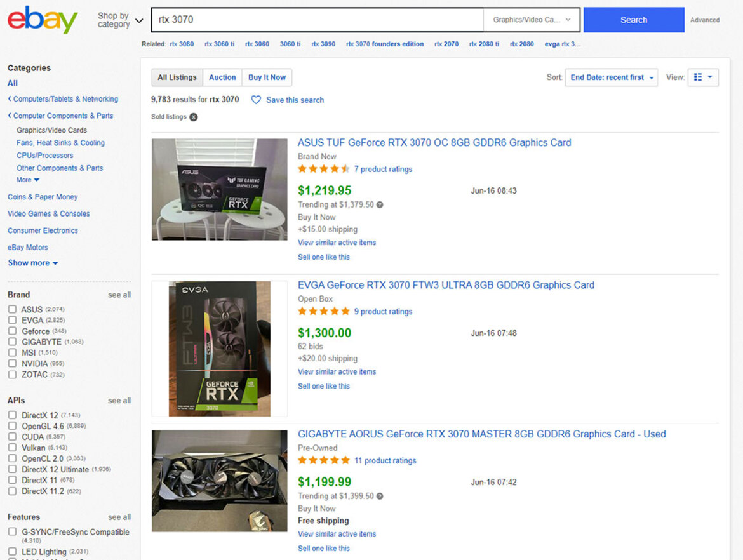Screen dimensions: 743x560
Task: Select the All categories link
Action: tap(12, 83)
